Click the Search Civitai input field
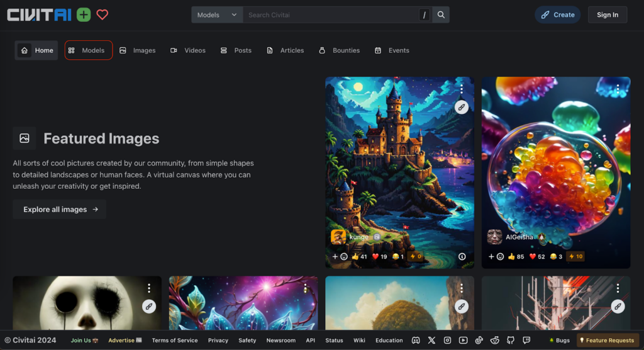This screenshot has height=350, width=644. tap(330, 14)
